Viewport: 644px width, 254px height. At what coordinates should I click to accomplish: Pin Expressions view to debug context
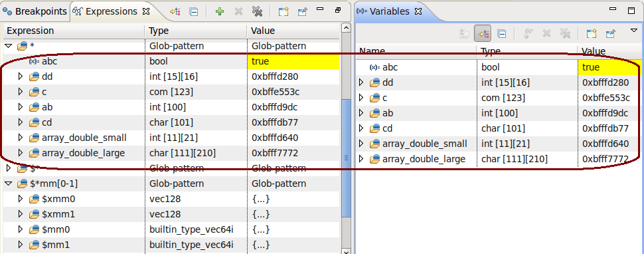pyautogui.click(x=303, y=11)
